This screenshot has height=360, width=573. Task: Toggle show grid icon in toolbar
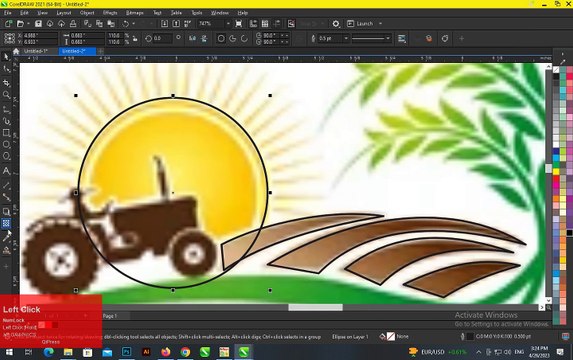(x=265, y=24)
